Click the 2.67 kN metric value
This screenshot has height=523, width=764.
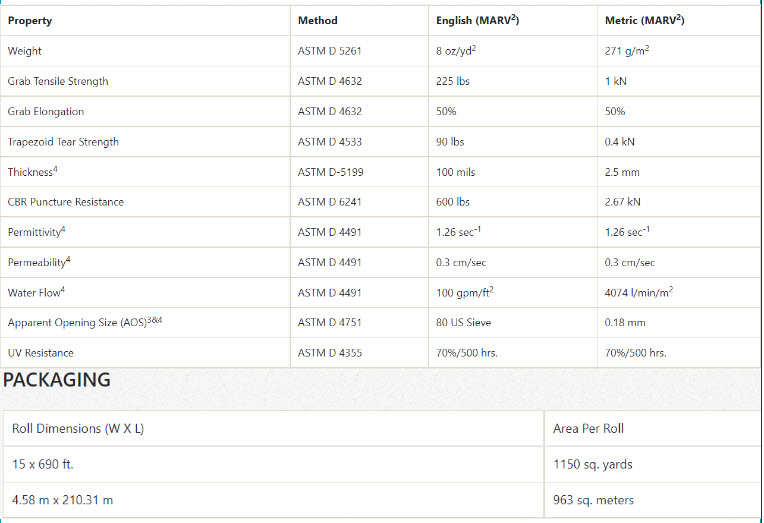point(623,202)
